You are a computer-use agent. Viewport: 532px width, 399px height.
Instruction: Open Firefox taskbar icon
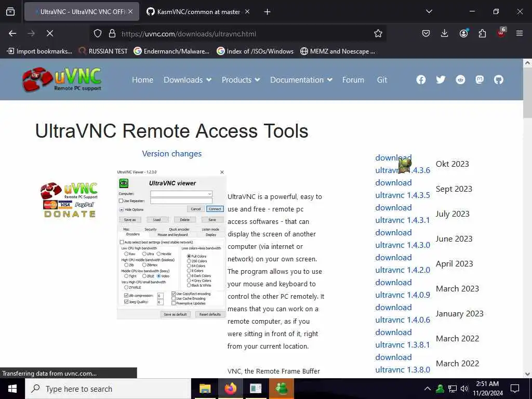230,389
